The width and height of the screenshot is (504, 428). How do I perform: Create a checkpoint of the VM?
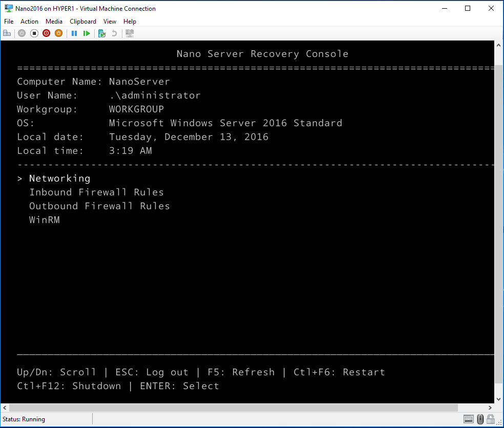(101, 33)
